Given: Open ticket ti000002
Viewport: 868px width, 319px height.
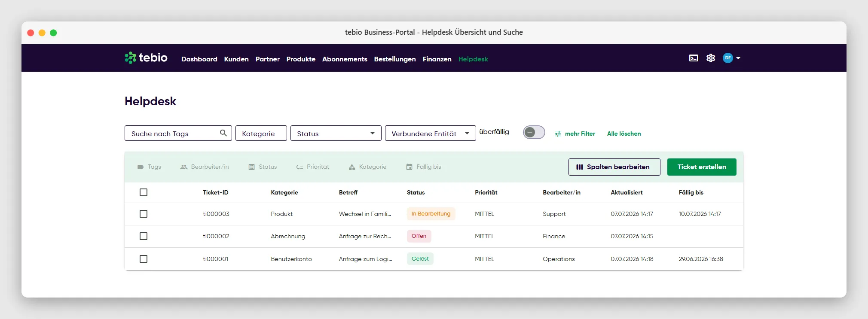Looking at the screenshot, I should (216, 236).
